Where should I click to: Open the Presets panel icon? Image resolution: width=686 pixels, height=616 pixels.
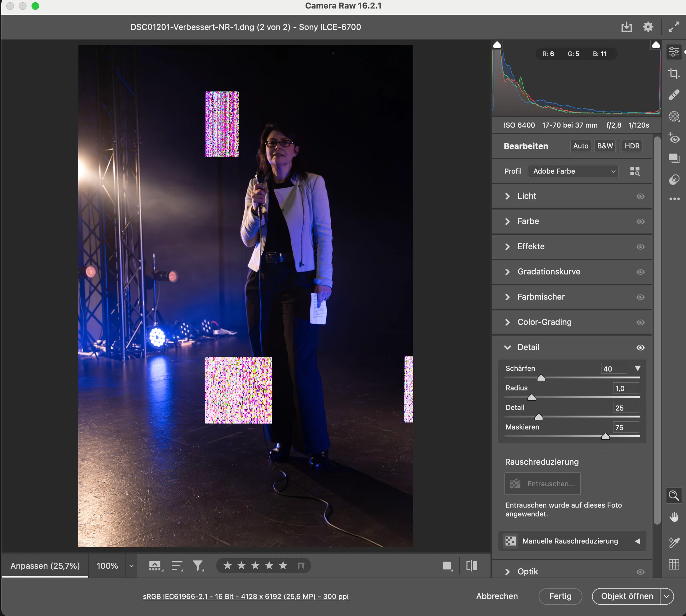coord(673,179)
